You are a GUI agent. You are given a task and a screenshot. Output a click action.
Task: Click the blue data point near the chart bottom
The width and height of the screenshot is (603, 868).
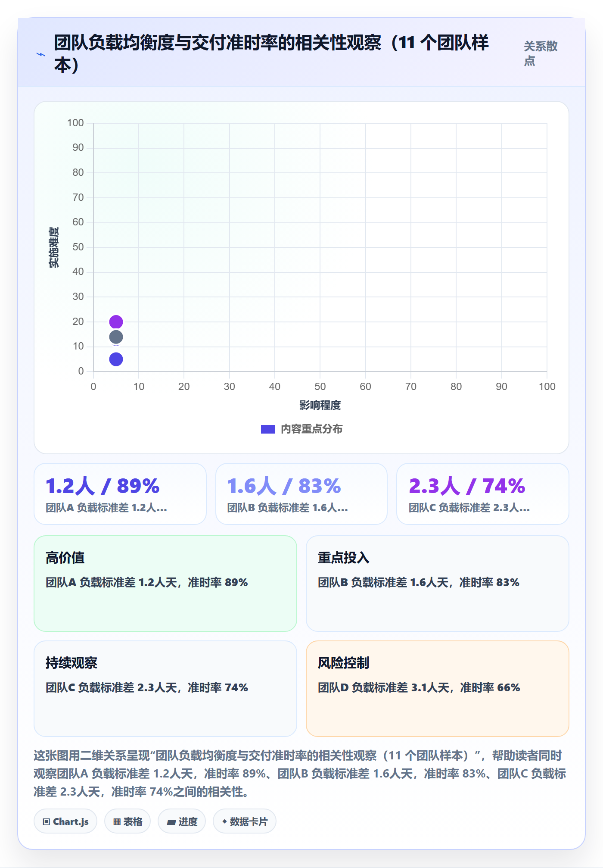[116, 359]
